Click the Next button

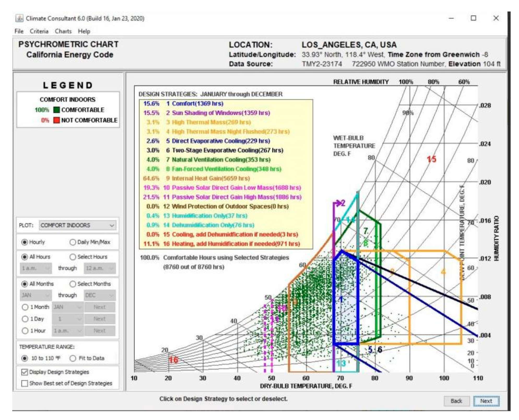[x=487, y=401]
